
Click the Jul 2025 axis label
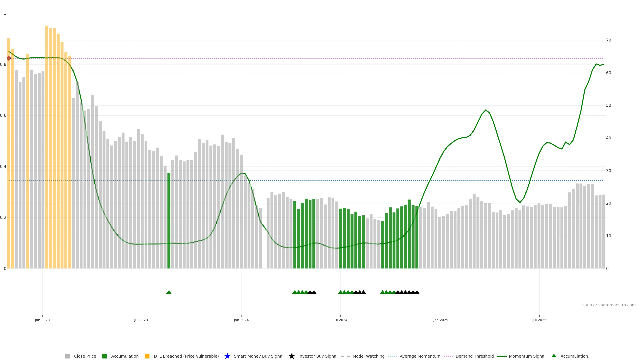[539, 320]
